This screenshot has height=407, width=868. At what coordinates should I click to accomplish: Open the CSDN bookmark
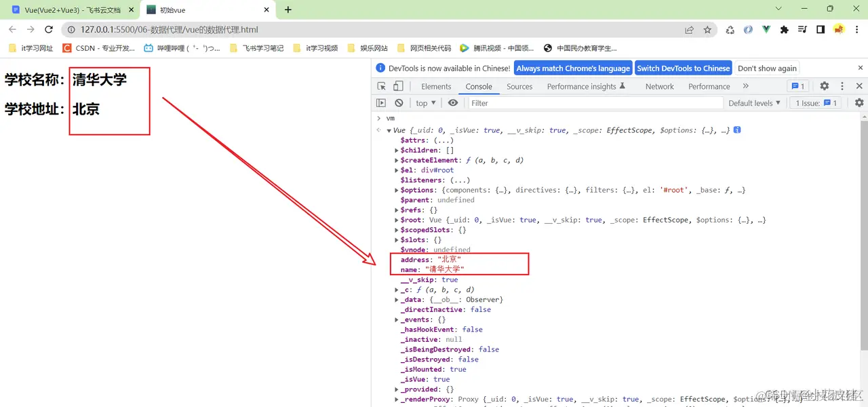point(98,48)
